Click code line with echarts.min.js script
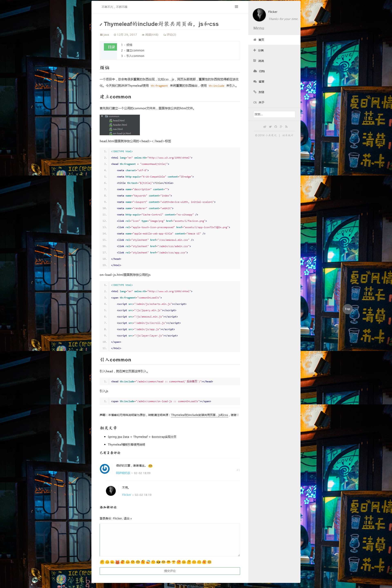392x588 pixels. point(151,304)
